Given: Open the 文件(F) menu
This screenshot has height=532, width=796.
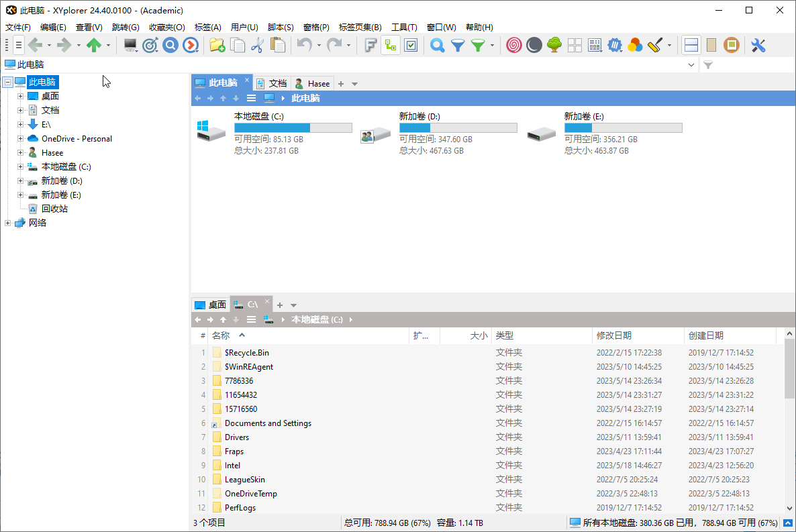Looking at the screenshot, I should 17,27.
